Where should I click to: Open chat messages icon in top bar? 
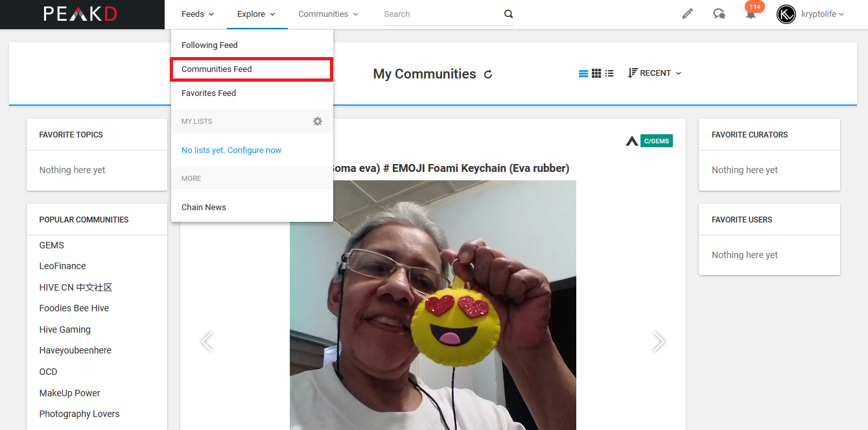pos(719,14)
